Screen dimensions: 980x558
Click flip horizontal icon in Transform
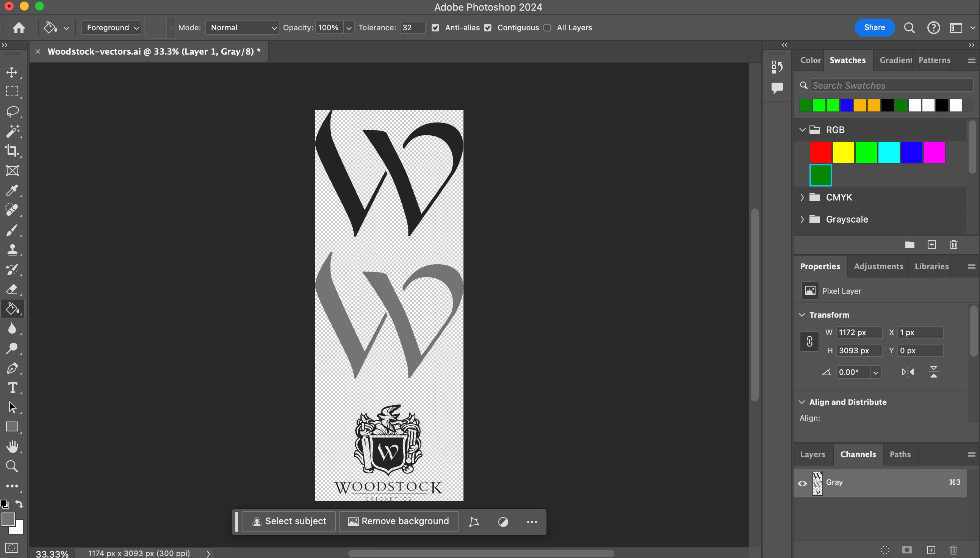click(x=908, y=372)
